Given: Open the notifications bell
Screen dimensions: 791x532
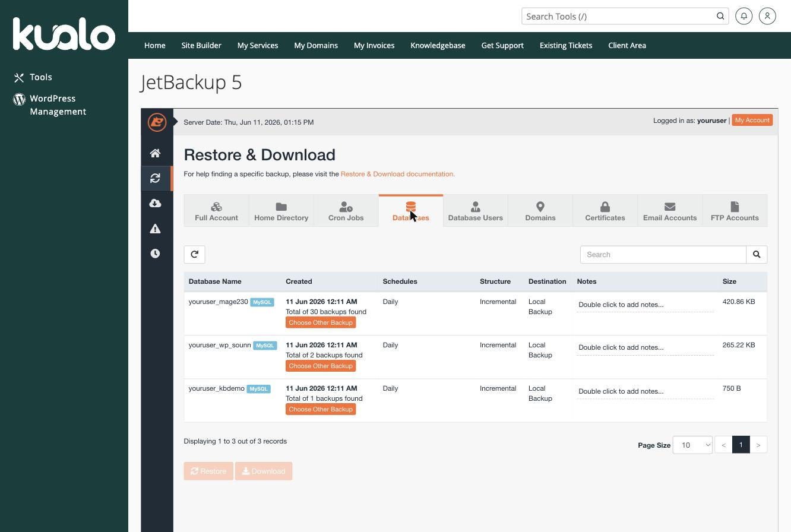Looking at the screenshot, I should point(743,16).
